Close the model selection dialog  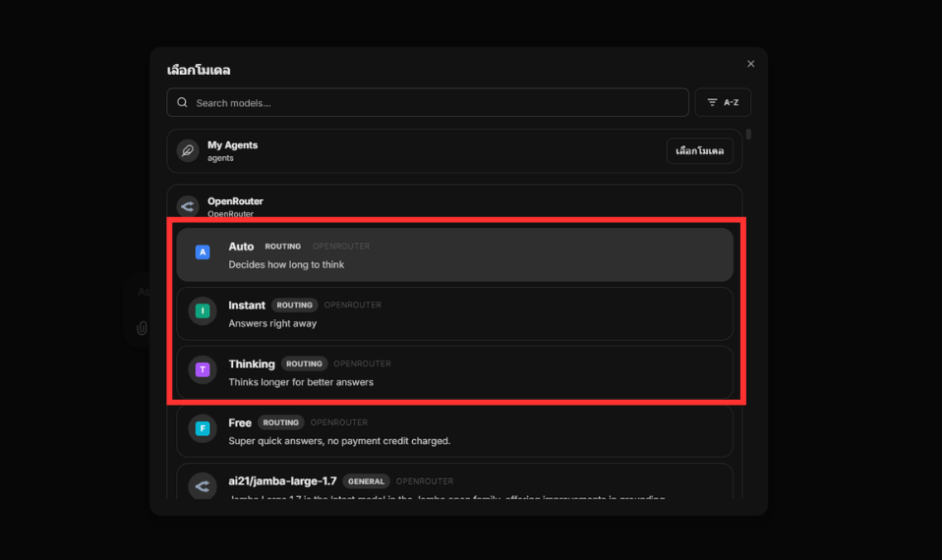[x=750, y=64]
